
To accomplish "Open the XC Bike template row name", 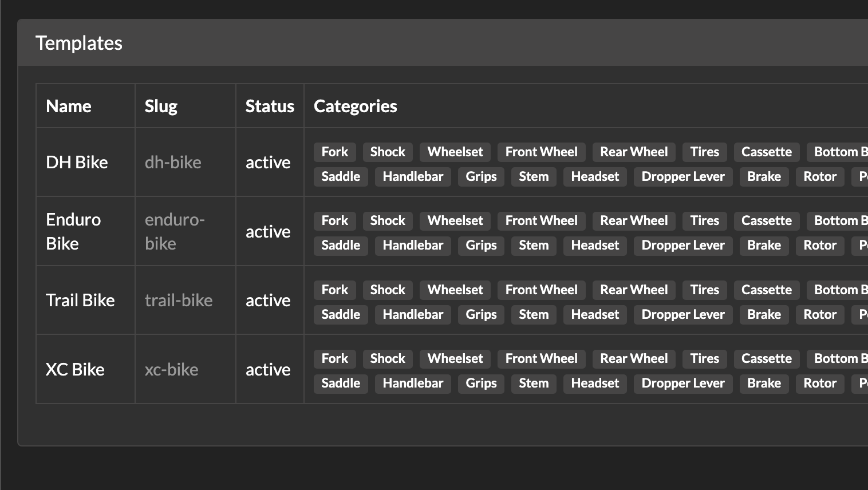I will tap(75, 370).
